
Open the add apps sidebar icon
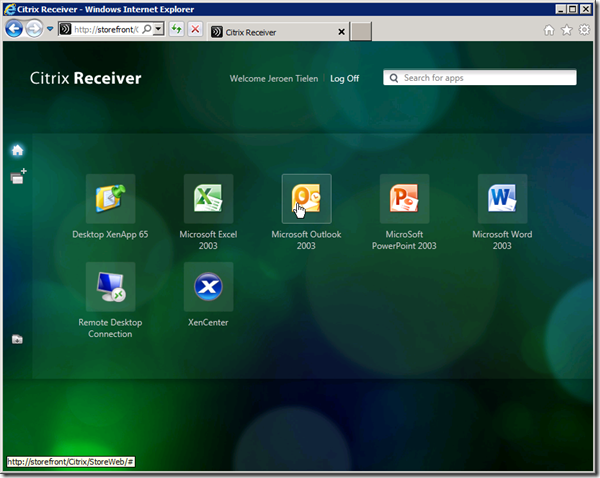point(18,176)
